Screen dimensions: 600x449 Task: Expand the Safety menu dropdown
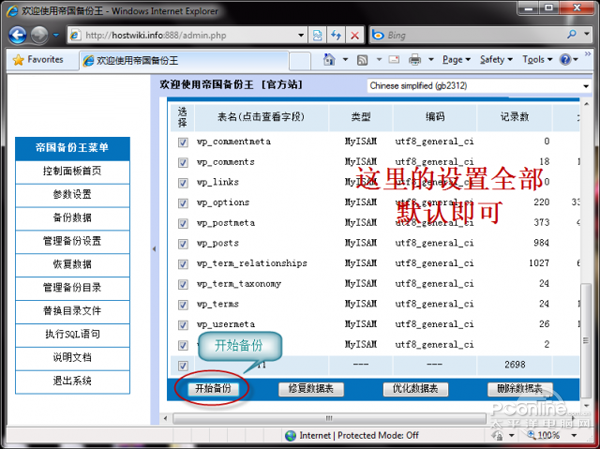point(495,60)
